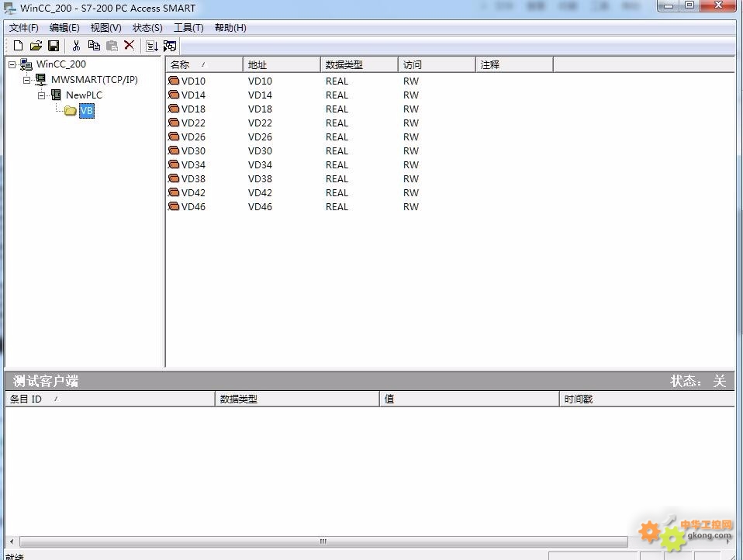Click test client 数据类型 column header

pyautogui.click(x=297, y=399)
